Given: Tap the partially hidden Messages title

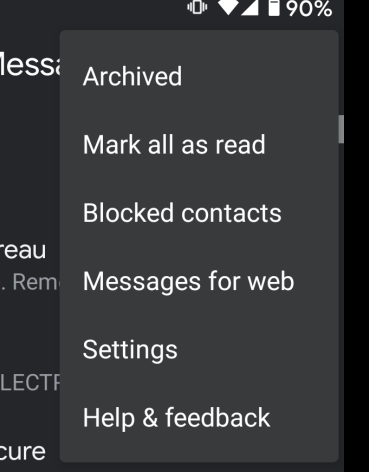Looking at the screenshot, I should pos(30,65).
